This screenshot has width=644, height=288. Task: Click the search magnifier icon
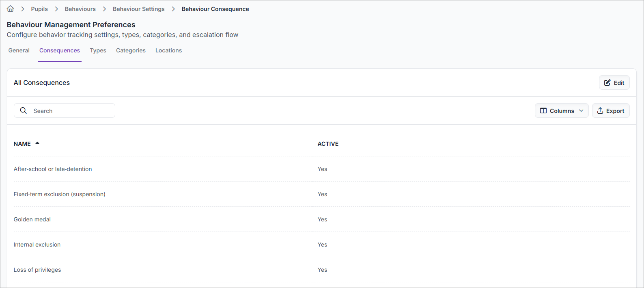(x=24, y=110)
